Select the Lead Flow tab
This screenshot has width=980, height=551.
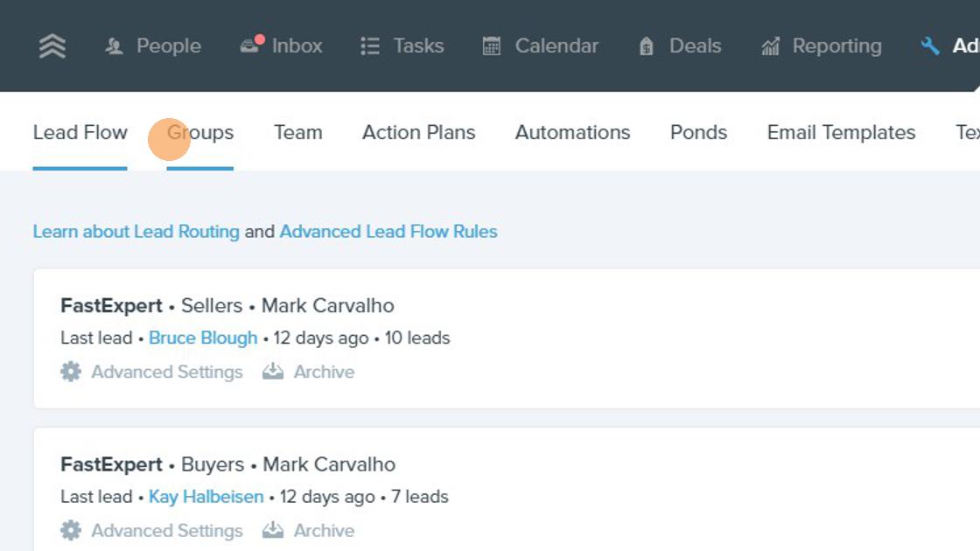pyautogui.click(x=80, y=132)
